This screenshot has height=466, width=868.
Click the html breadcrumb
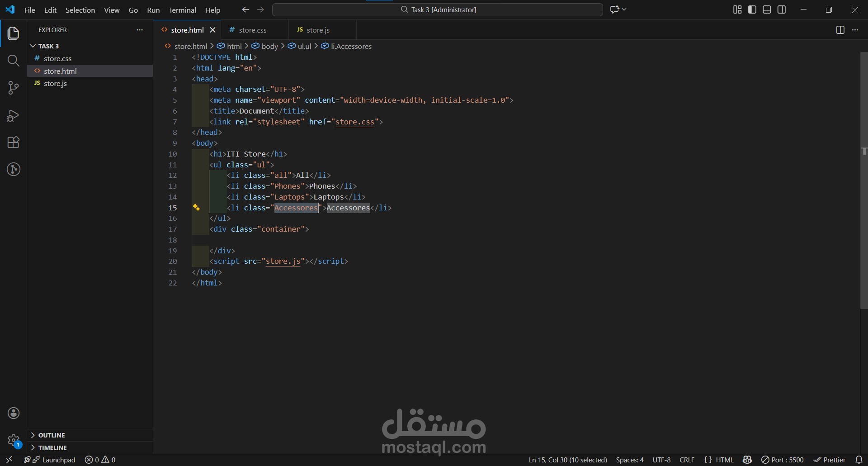230,46
